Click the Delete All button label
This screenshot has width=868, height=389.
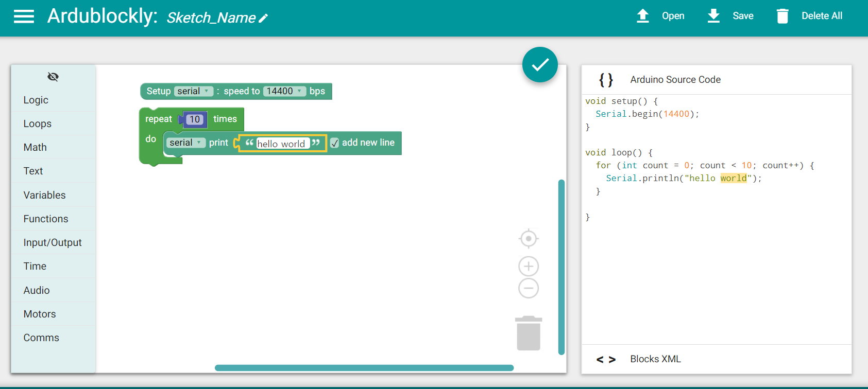coord(822,16)
